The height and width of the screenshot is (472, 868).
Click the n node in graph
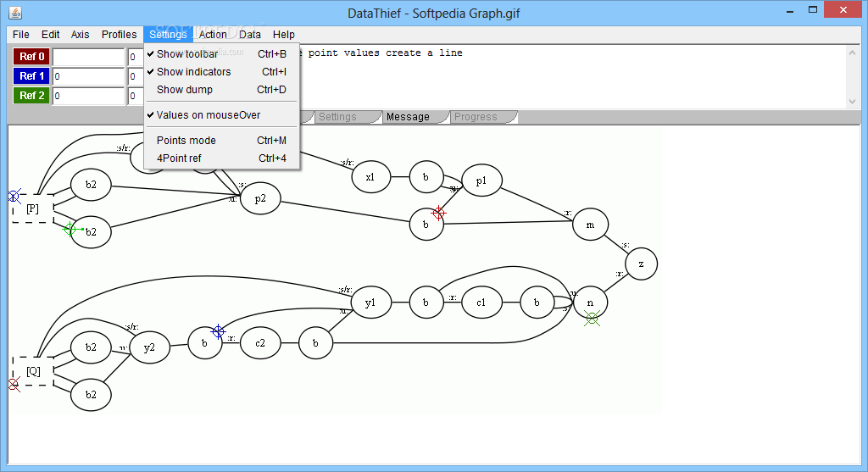(x=590, y=303)
